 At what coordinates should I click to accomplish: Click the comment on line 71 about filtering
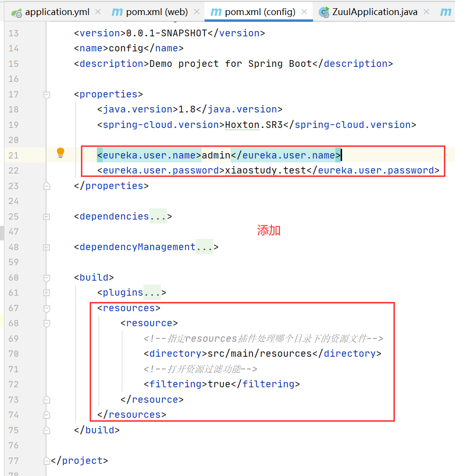click(200, 369)
